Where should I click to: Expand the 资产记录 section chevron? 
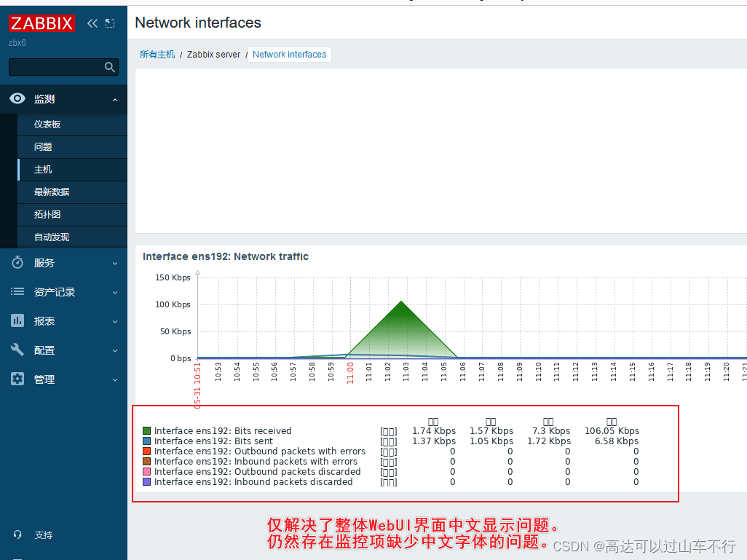coord(114,291)
